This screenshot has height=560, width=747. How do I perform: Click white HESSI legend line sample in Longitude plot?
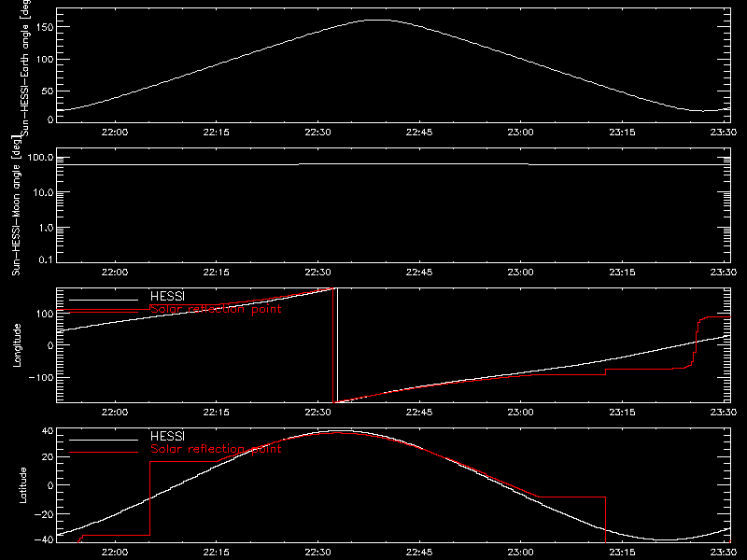[104, 300]
